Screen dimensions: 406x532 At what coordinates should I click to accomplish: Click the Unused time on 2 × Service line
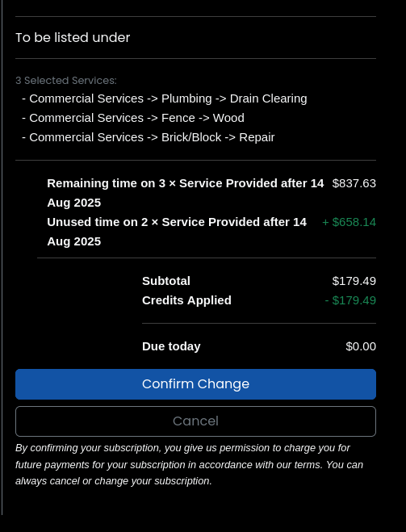point(177,232)
